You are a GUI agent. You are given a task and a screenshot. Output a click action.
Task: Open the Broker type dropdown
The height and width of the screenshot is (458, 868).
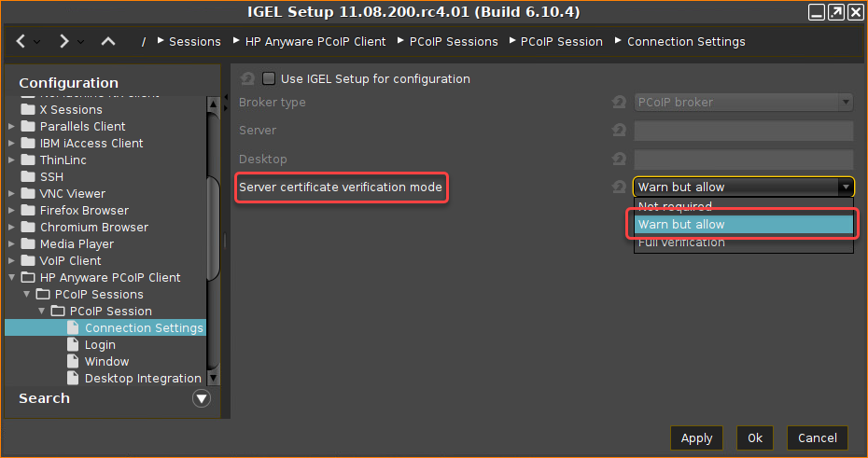tap(743, 103)
